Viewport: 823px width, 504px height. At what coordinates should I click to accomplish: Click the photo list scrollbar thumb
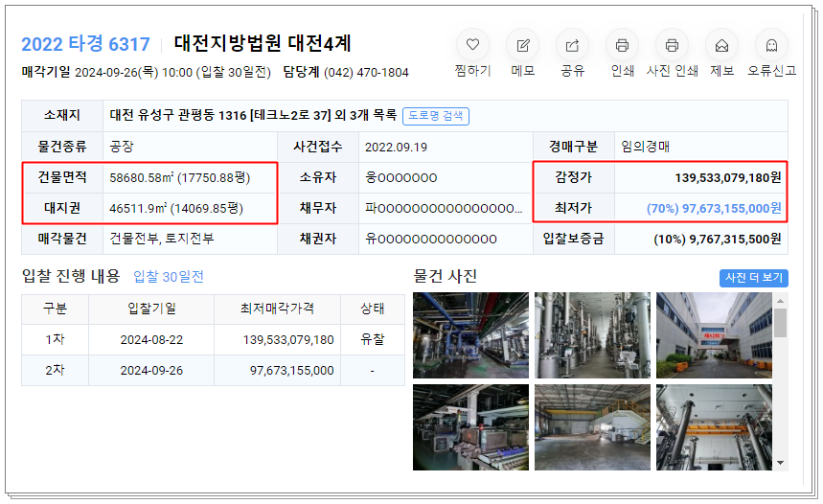781,322
